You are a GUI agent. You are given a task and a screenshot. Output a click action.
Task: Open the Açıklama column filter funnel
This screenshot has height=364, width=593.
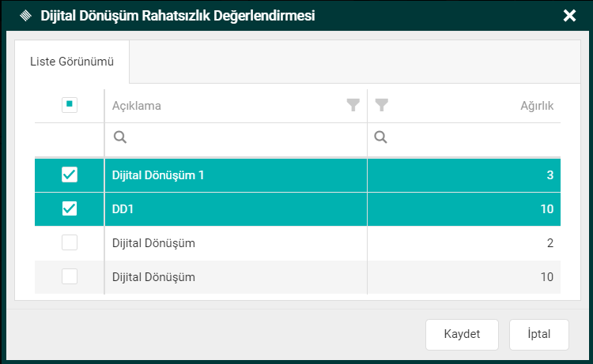[353, 105]
